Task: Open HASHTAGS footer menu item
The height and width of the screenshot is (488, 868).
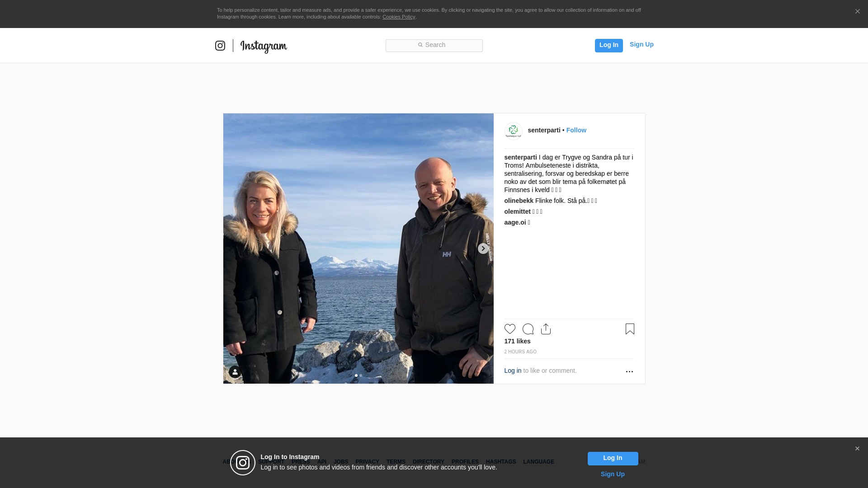Action: point(500,462)
